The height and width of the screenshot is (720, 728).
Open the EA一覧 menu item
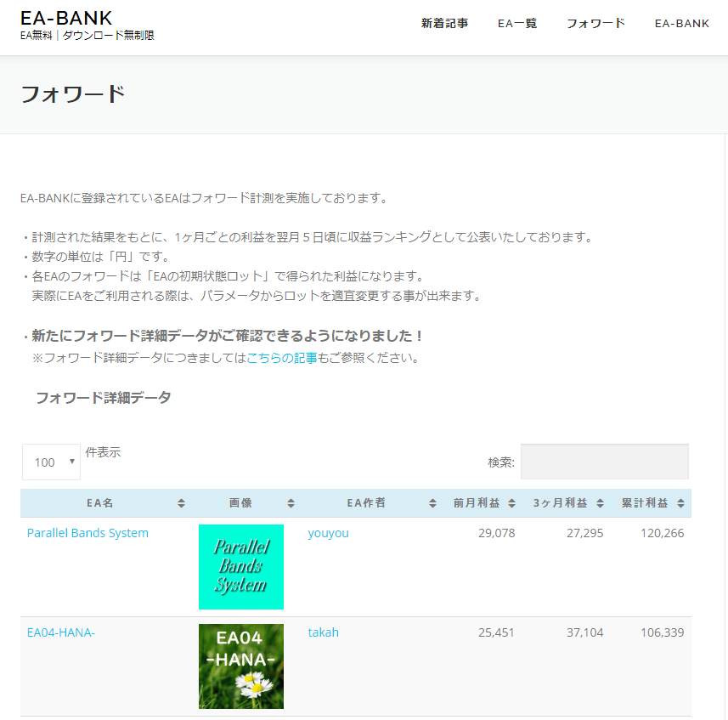click(517, 23)
